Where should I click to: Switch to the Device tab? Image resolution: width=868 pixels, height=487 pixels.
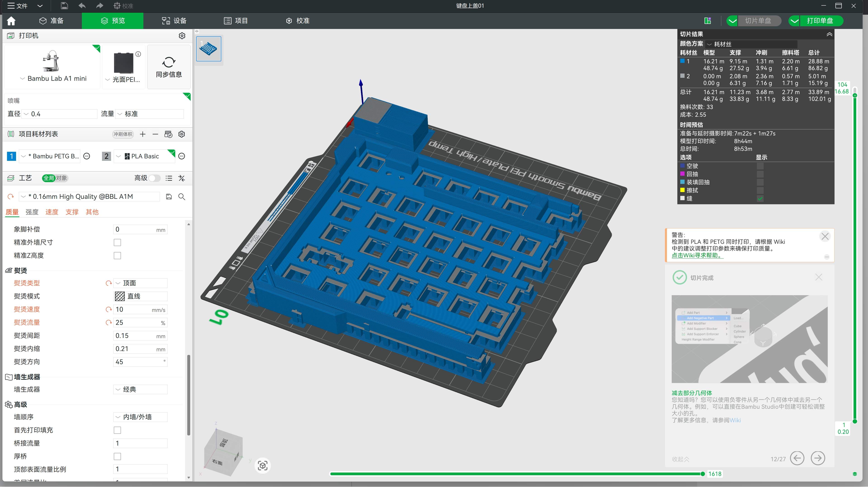pos(174,21)
